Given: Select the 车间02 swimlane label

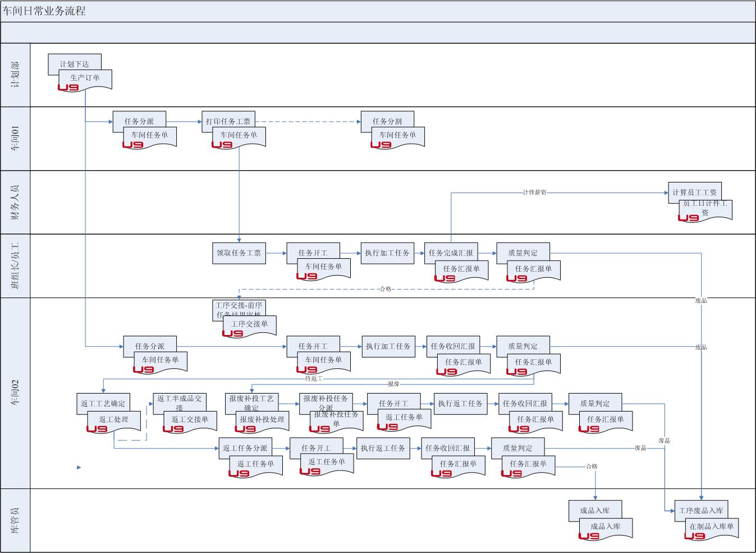Looking at the screenshot, I should (x=16, y=392).
